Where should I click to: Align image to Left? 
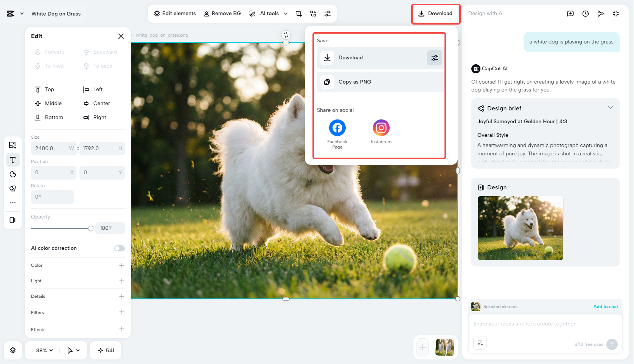coord(93,90)
